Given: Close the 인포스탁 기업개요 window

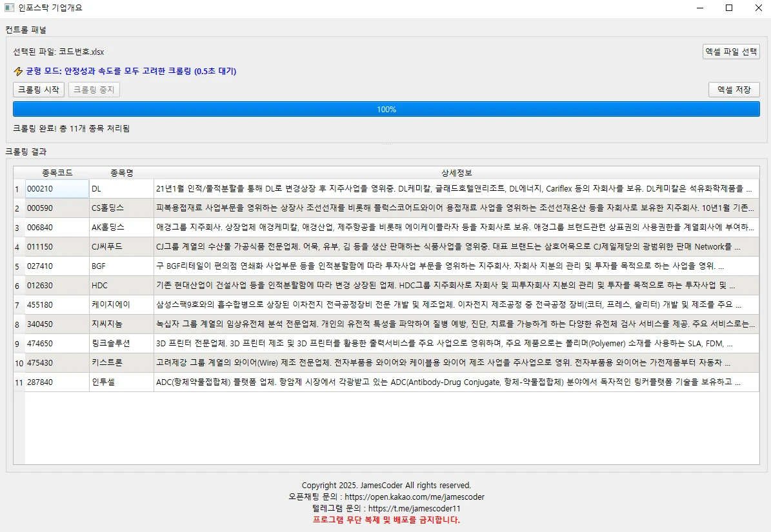Looking at the screenshot, I should 758,8.
